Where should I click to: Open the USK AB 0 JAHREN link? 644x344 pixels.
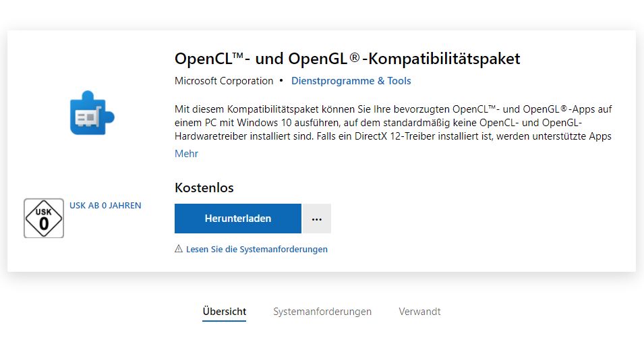(x=105, y=206)
